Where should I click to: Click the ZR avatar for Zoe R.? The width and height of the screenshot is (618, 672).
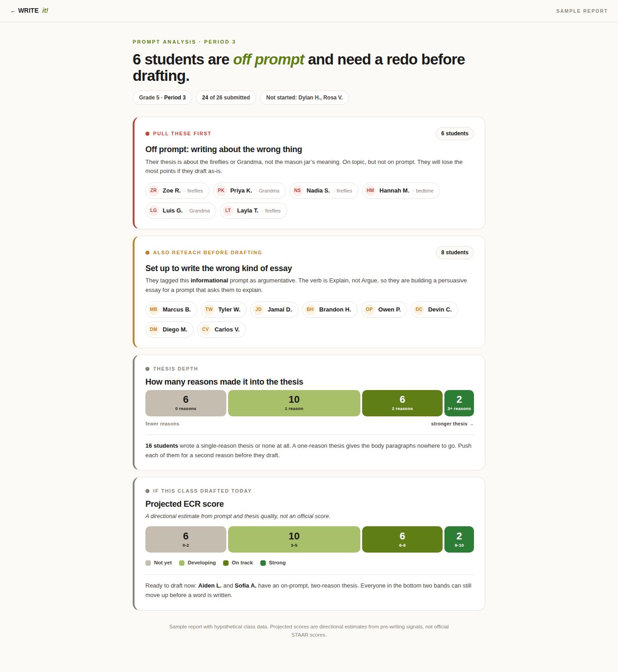click(154, 191)
